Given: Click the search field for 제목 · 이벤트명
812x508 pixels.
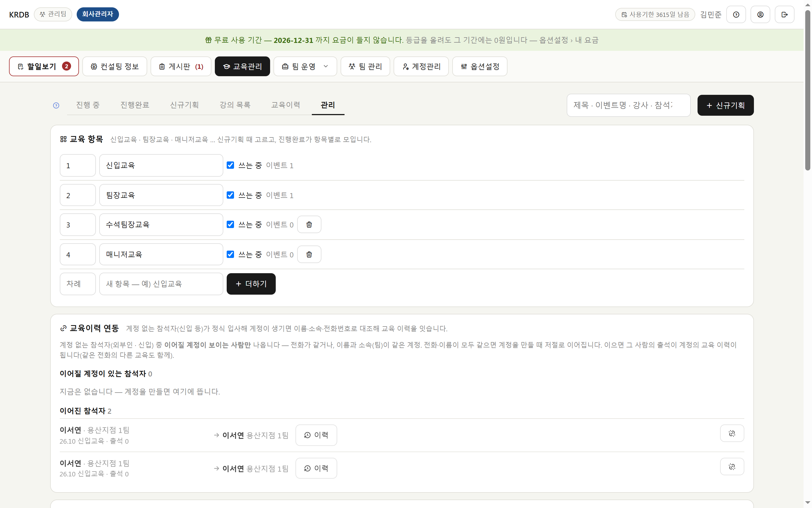Looking at the screenshot, I should coord(628,105).
